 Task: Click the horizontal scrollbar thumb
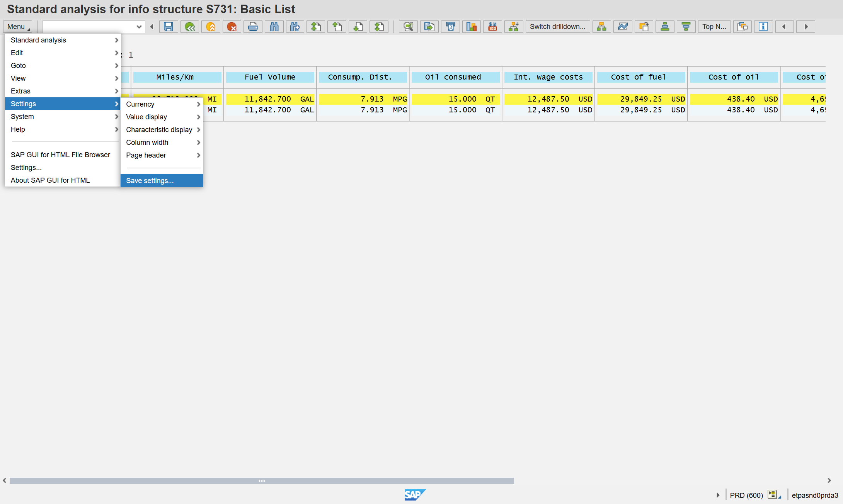pyautogui.click(x=262, y=481)
